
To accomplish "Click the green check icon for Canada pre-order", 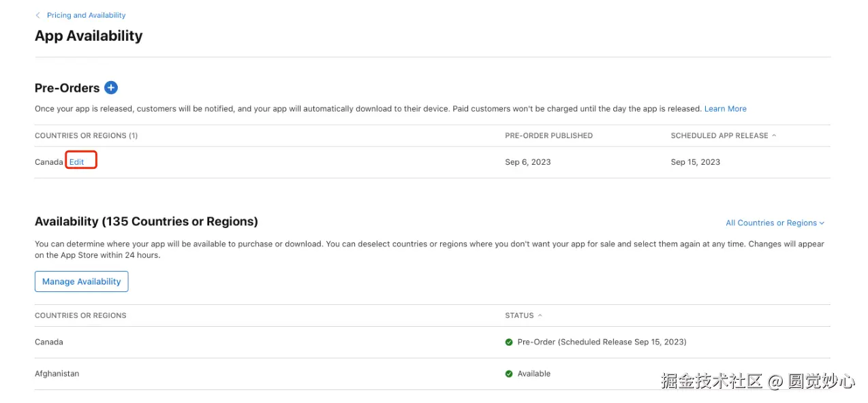I will pyautogui.click(x=509, y=342).
